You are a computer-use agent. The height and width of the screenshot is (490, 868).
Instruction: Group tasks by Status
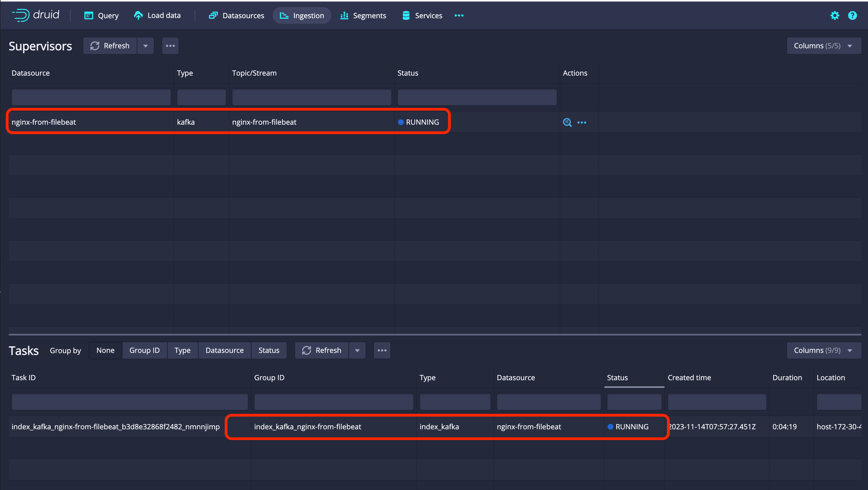[269, 350]
